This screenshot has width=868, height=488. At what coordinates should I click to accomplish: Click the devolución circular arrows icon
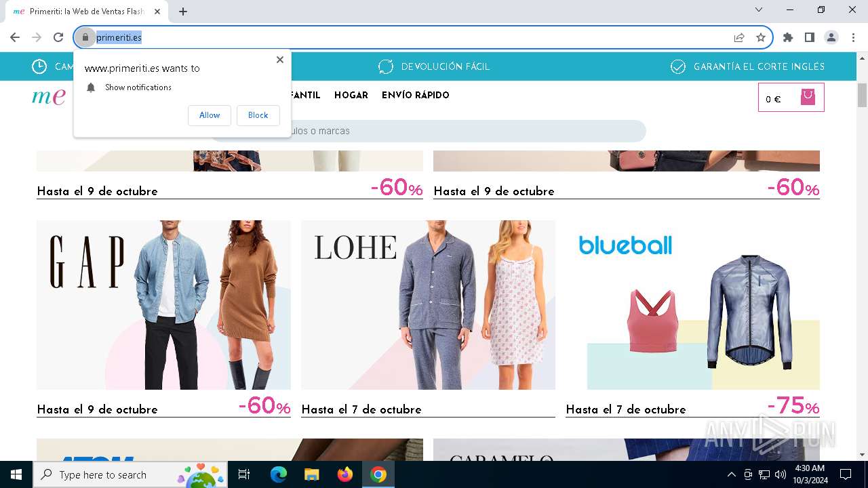[386, 66]
